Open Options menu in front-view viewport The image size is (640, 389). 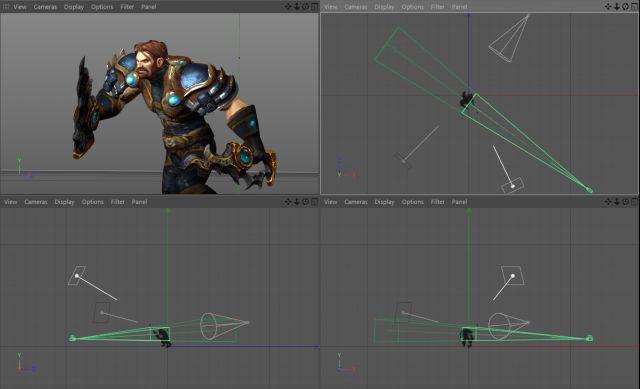pyautogui.click(x=413, y=202)
